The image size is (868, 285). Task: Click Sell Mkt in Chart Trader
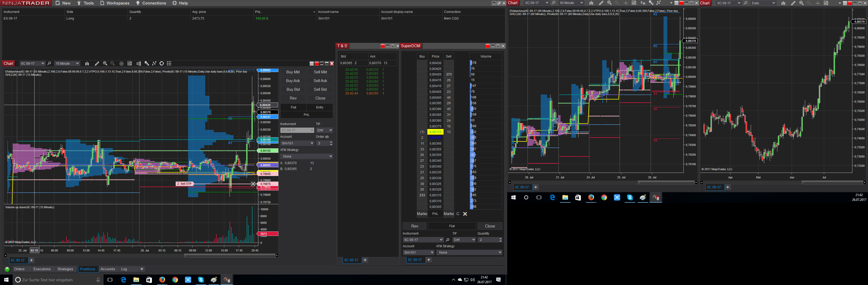point(320,72)
